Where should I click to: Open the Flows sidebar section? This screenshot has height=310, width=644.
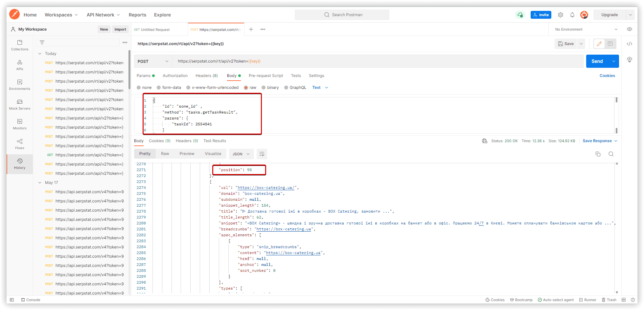click(x=20, y=144)
